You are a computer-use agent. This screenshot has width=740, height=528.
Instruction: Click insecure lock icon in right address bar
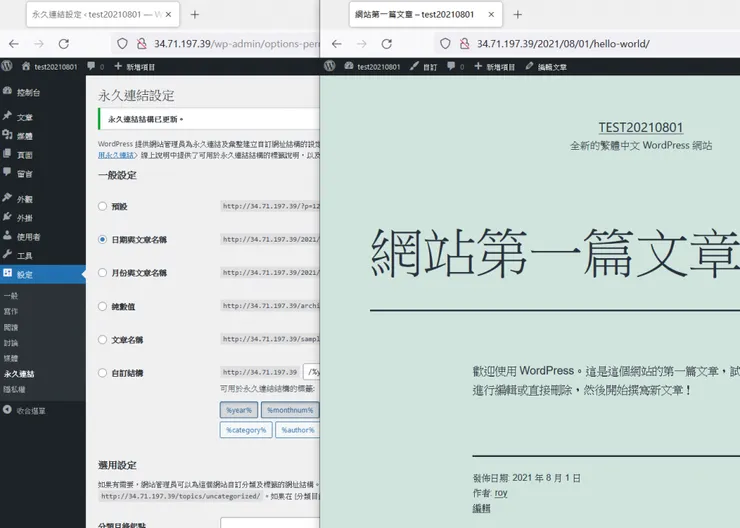[x=464, y=44]
